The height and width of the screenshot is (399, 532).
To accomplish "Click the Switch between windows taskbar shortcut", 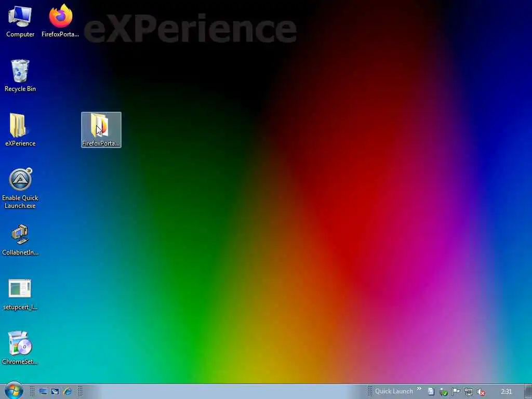I will tap(55, 392).
